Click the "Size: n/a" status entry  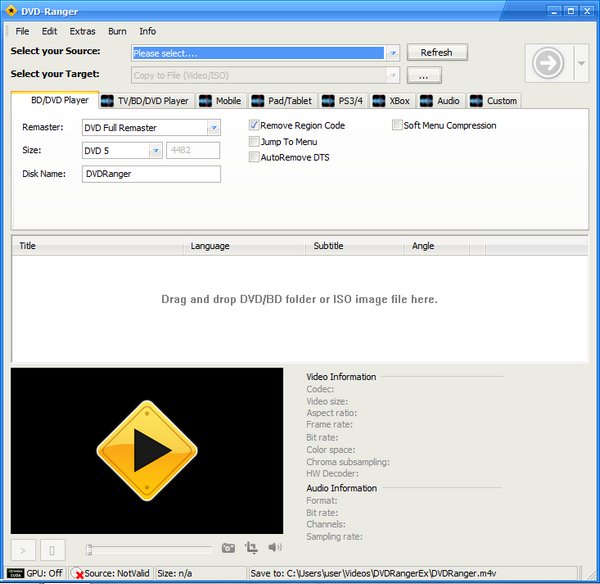pos(175,573)
